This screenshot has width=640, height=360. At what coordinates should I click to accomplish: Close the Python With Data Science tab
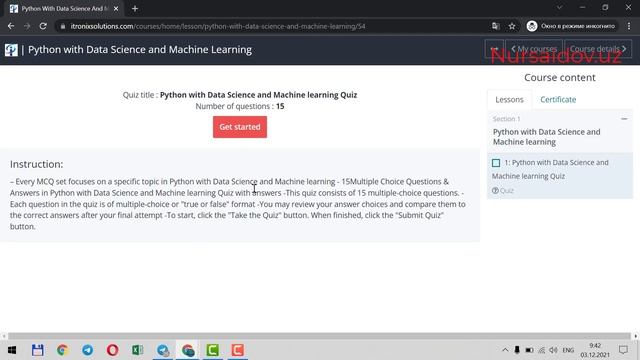(x=116, y=9)
